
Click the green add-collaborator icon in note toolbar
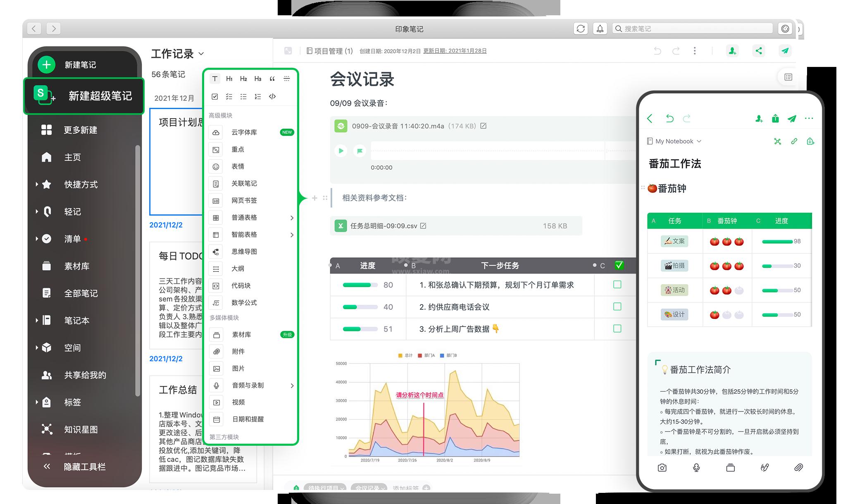[x=732, y=51]
